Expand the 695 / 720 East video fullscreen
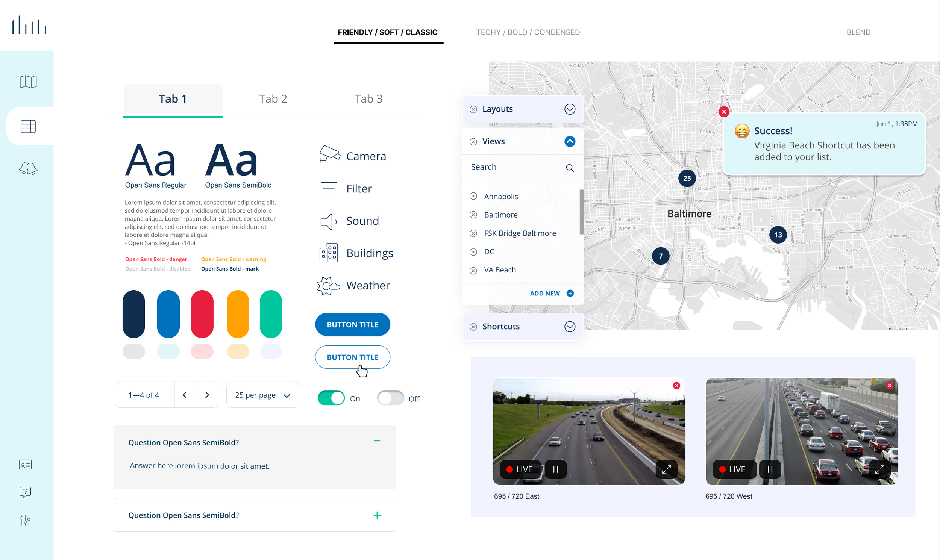Screen dimensions: 940x560 coord(666,469)
